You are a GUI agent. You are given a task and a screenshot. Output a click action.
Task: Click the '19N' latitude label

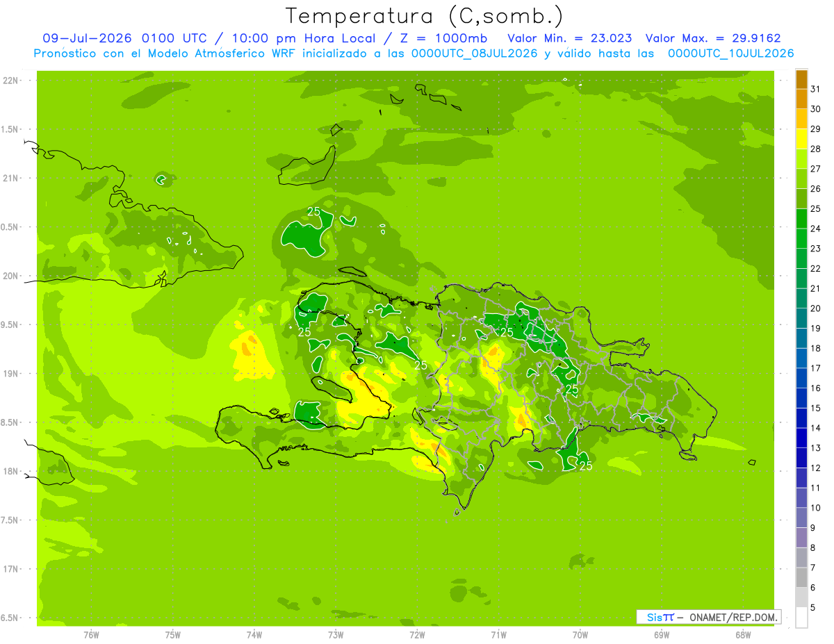[12, 374]
